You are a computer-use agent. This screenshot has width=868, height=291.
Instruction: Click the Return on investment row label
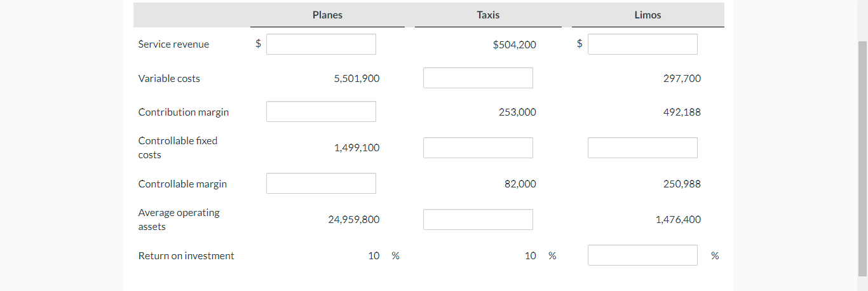tap(186, 256)
